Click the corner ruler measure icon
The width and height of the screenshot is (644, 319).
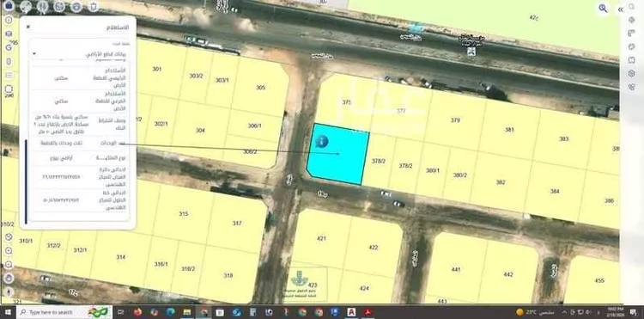pos(632,34)
